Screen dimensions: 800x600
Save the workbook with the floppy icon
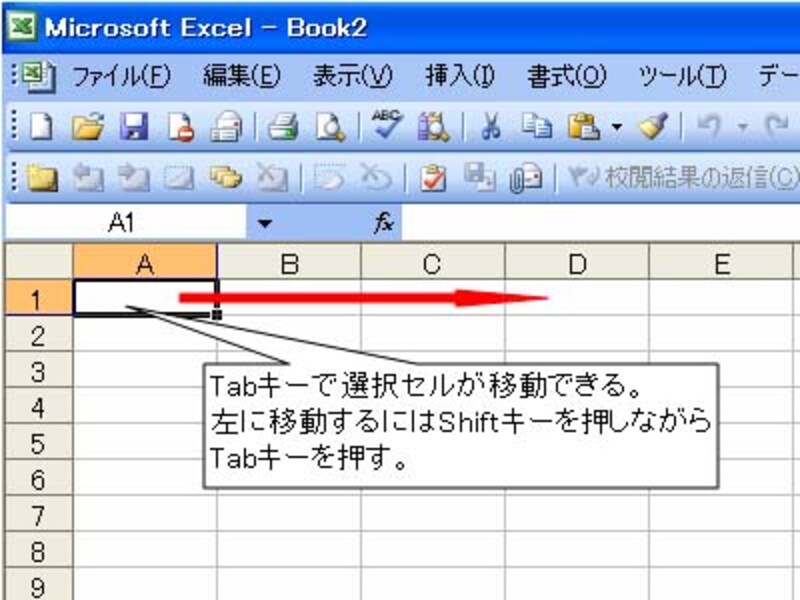[x=134, y=126]
